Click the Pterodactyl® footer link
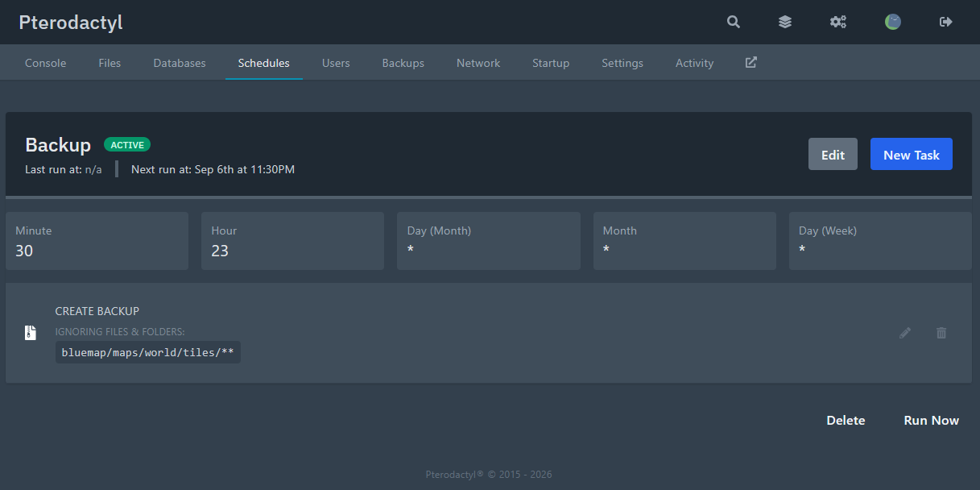980x490 pixels. 454,475
